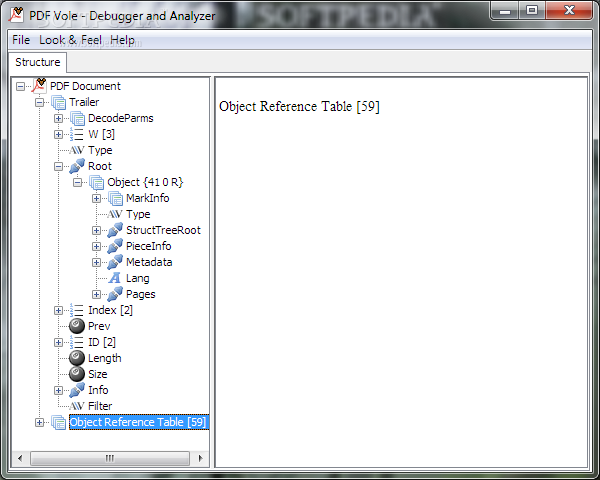Screen dimensions: 600x480
Task: Click the Object Reference Table icon
Action: click(x=58, y=422)
